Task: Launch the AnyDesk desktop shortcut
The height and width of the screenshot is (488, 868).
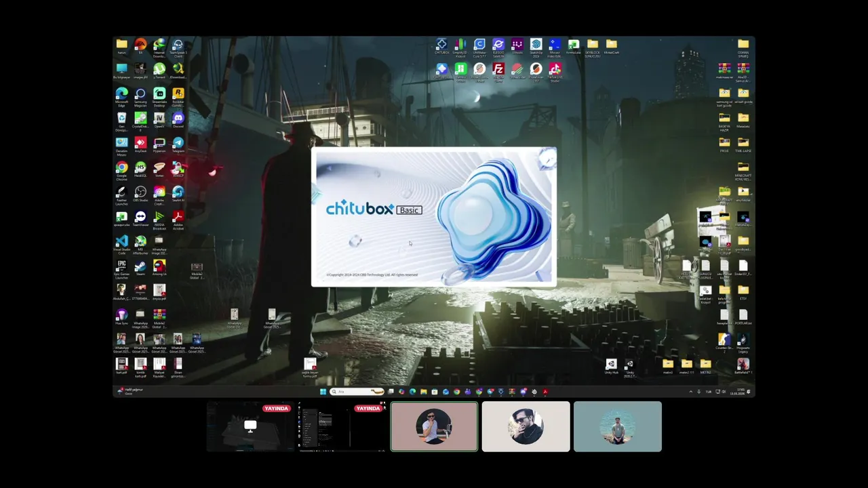Action: 140,145
